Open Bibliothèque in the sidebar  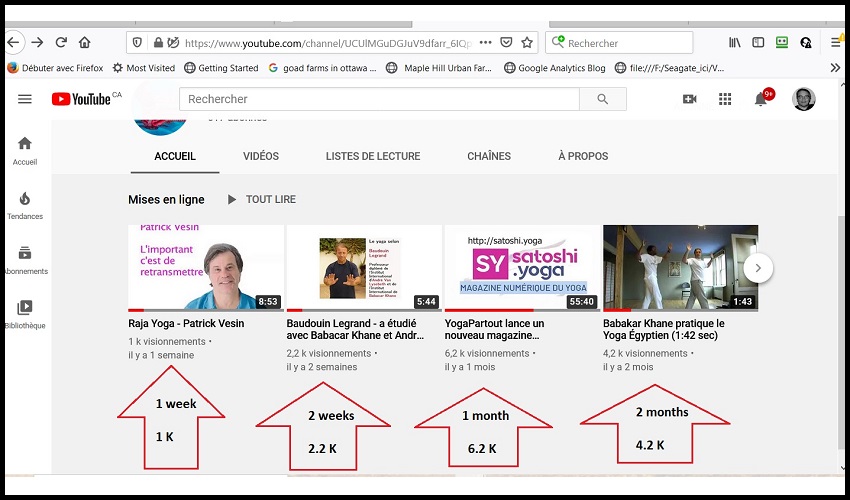coord(25,314)
